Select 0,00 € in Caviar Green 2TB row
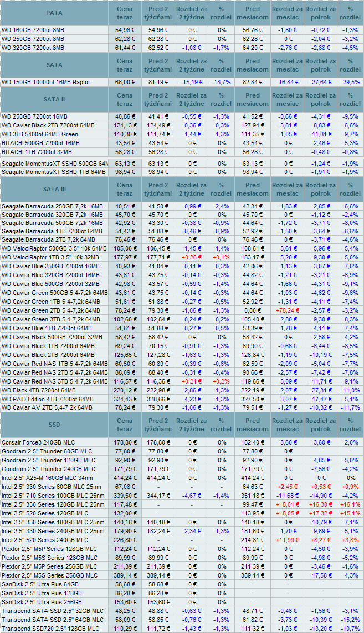 [253, 311]
